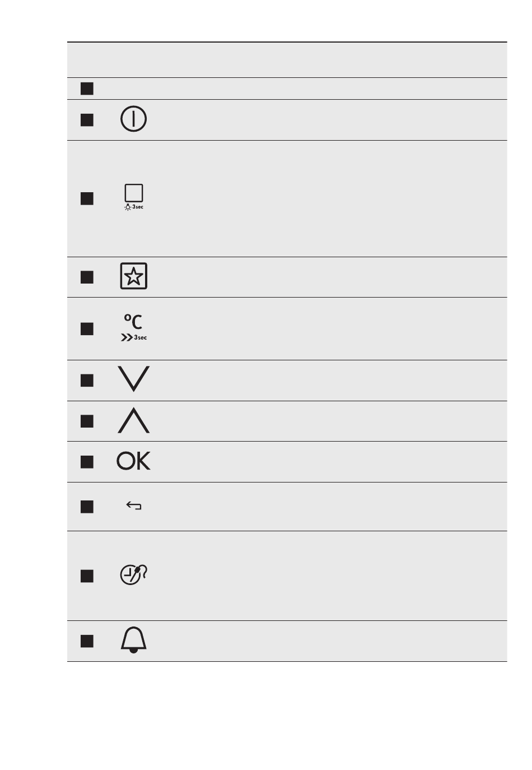Click the black square beside the power icon
Image resolution: width=532 pixels, height=770 pixels.
click(87, 120)
